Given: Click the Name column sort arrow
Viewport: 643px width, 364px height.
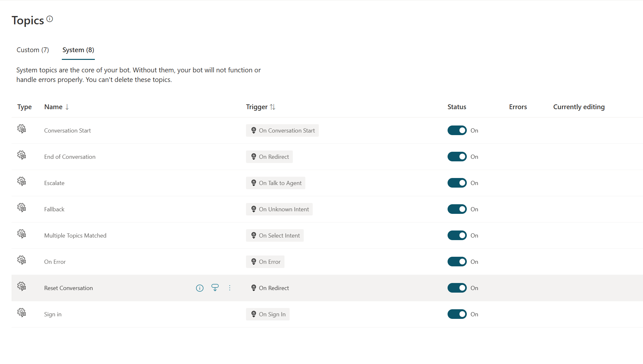Looking at the screenshot, I should pyautogui.click(x=67, y=107).
